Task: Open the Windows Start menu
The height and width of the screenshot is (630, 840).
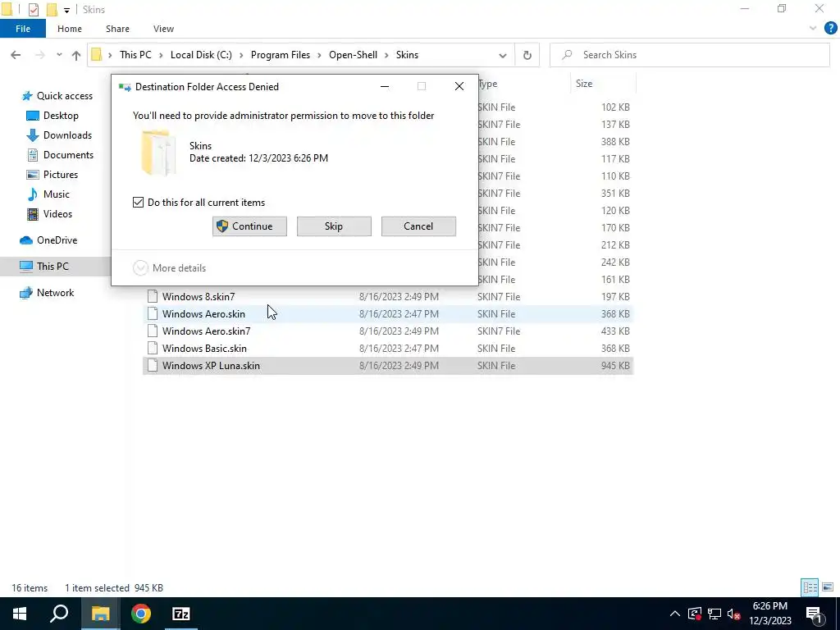Action: coord(20,614)
